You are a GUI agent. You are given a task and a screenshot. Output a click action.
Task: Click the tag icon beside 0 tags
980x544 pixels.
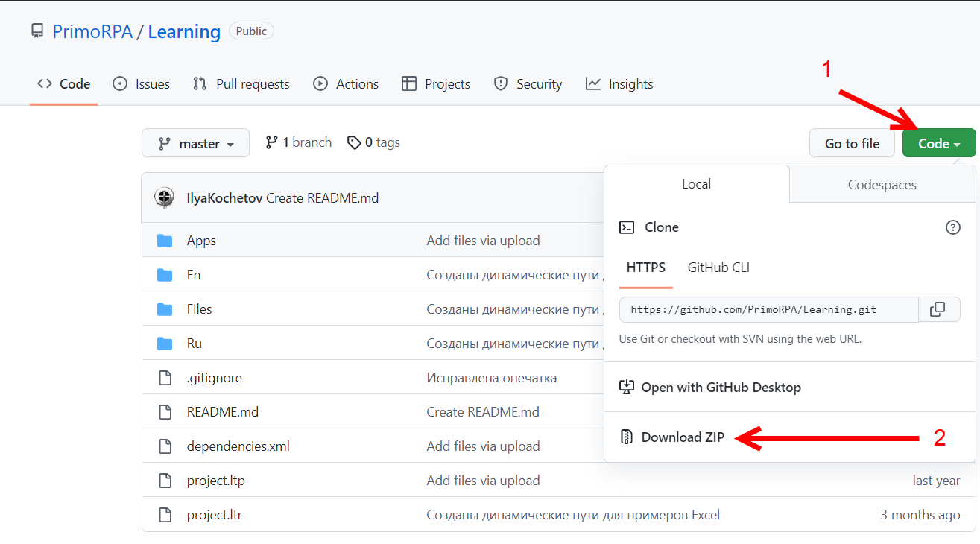[x=354, y=142]
